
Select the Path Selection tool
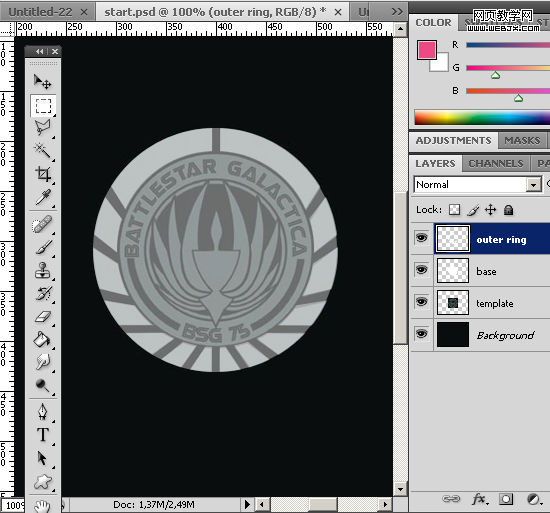43,458
